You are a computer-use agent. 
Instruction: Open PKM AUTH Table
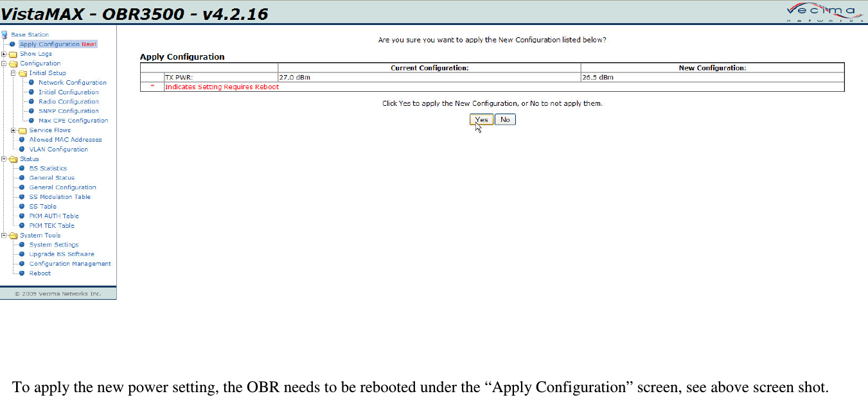(x=54, y=216)
